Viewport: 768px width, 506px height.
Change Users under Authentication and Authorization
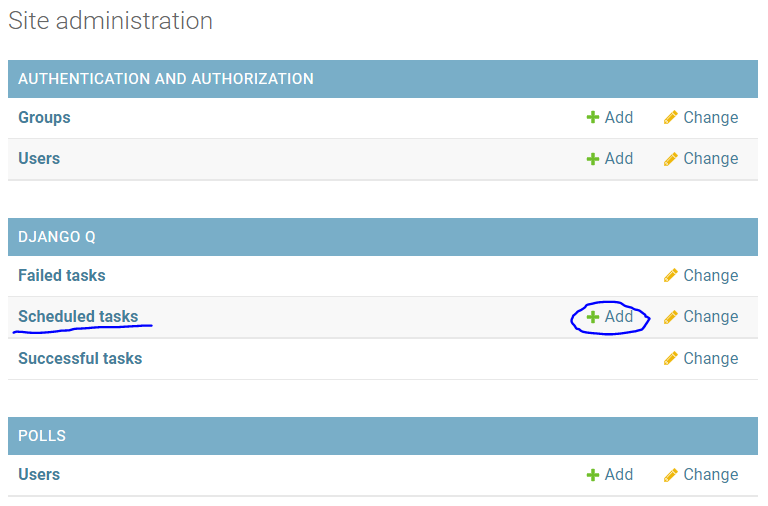(701, 159)
